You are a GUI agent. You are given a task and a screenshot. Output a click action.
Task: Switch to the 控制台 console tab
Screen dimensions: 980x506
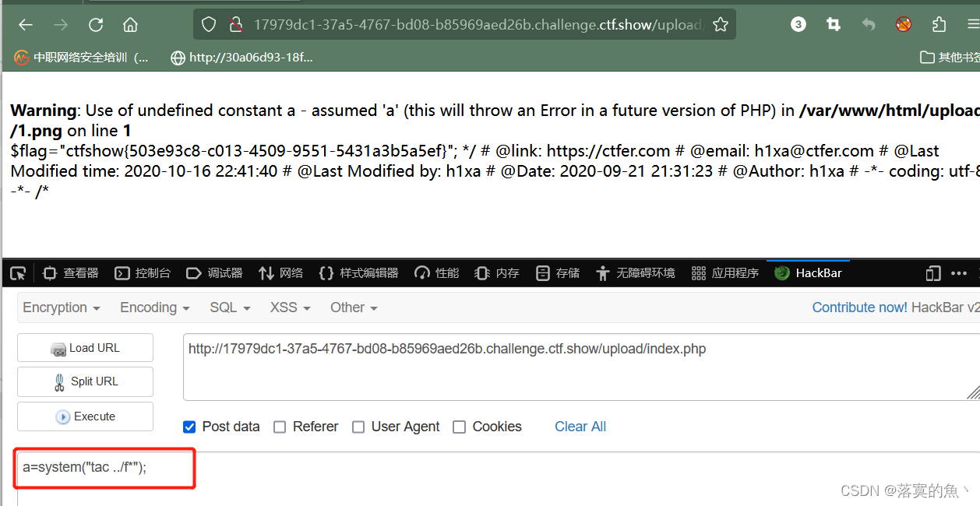tap(143, 273)
